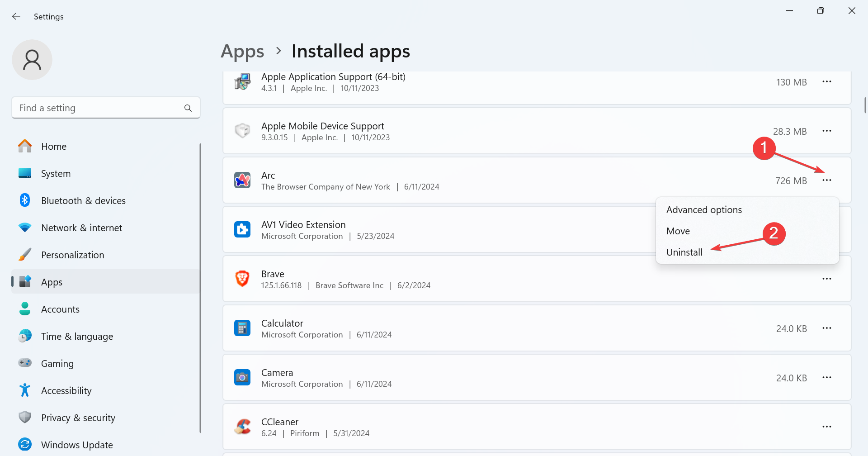Open Bluetooth & devices settings
This screenshot has width=868, height=456.
click(x=106, y=200)
